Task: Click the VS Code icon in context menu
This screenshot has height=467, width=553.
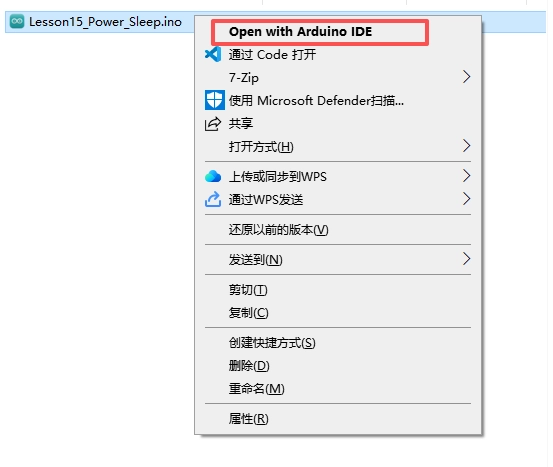Action: point(213,54)
